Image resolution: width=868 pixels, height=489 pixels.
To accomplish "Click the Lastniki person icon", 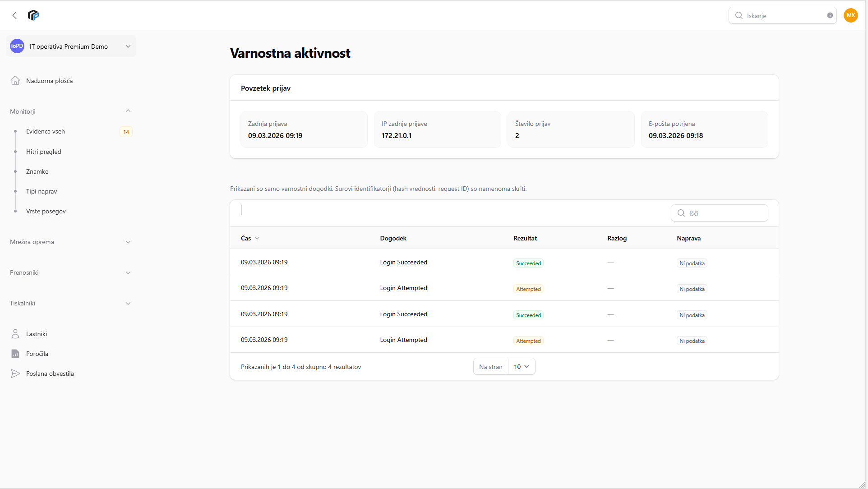I will (x=15, y=334).
